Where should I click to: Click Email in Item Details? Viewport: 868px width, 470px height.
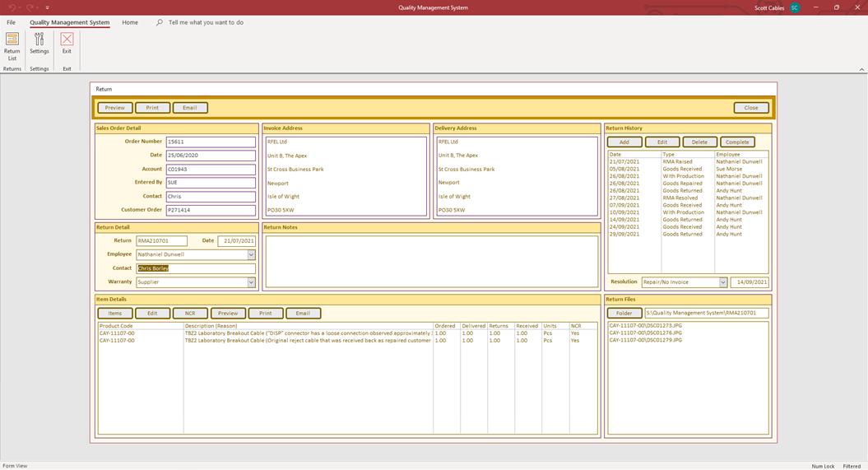303,314
